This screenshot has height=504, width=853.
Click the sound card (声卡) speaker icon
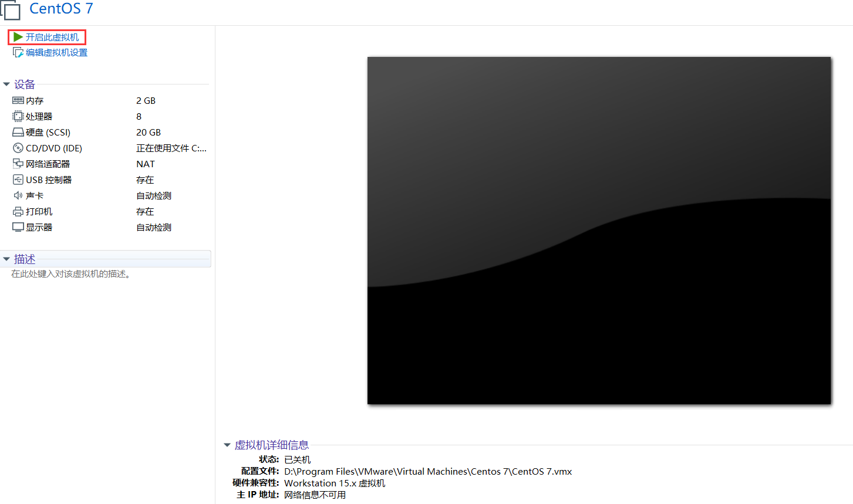click(18, 196)
